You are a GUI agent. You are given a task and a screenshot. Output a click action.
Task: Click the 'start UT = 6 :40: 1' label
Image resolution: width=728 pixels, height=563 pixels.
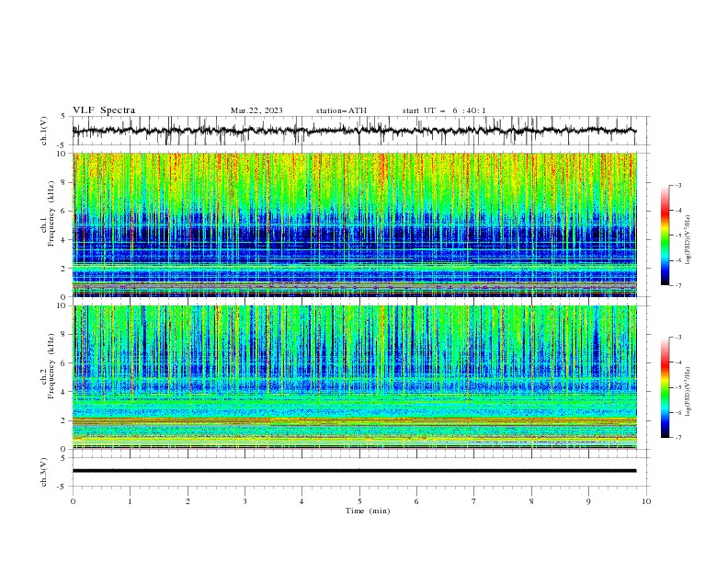(444, 110)
